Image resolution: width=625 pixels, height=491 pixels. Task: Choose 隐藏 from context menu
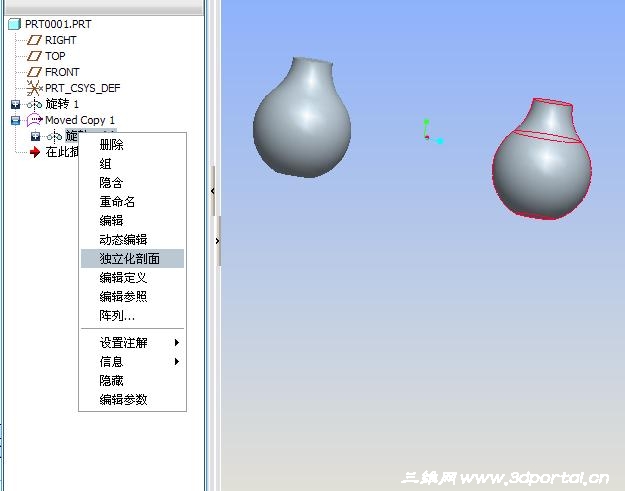click(132, 381)
